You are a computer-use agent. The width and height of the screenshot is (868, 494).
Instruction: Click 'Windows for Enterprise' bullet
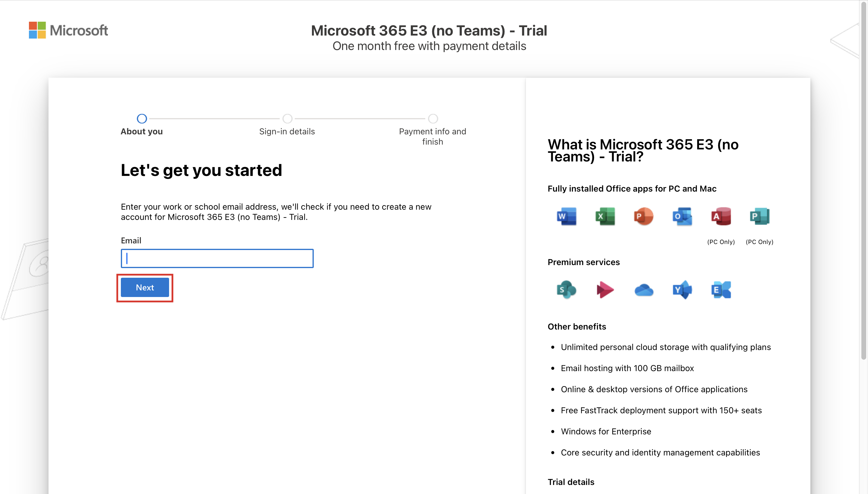pyautogui.click(x=606, y=431)
